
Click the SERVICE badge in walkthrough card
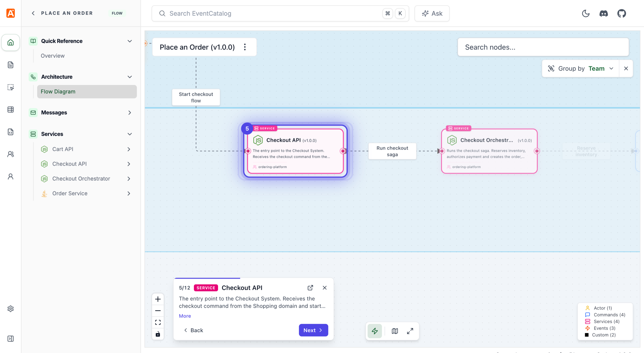coord(206,288)
